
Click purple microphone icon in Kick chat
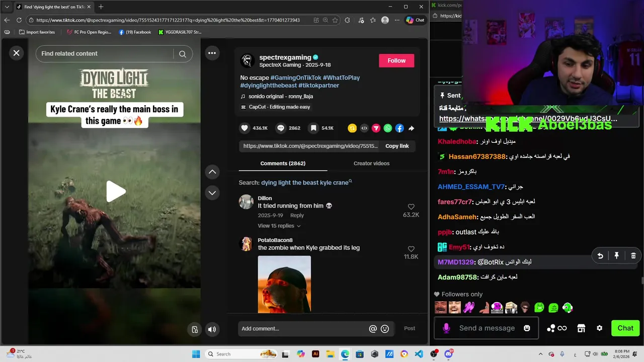(446, 328)
